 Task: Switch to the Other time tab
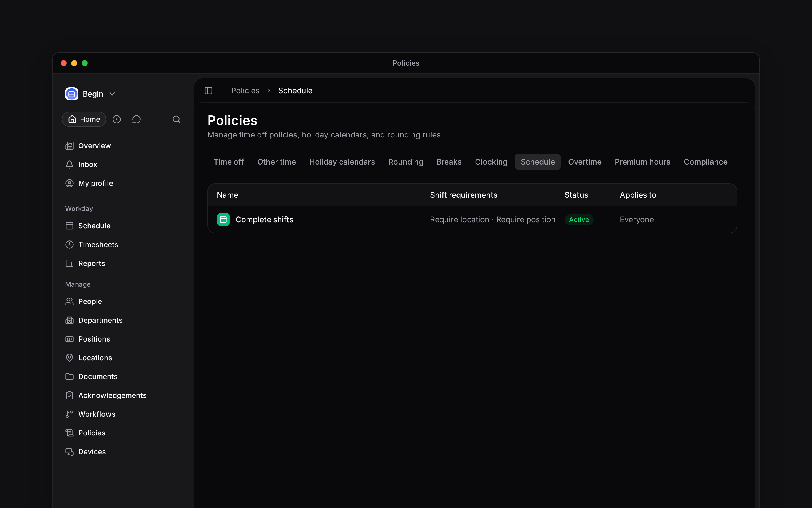point(276,162)
